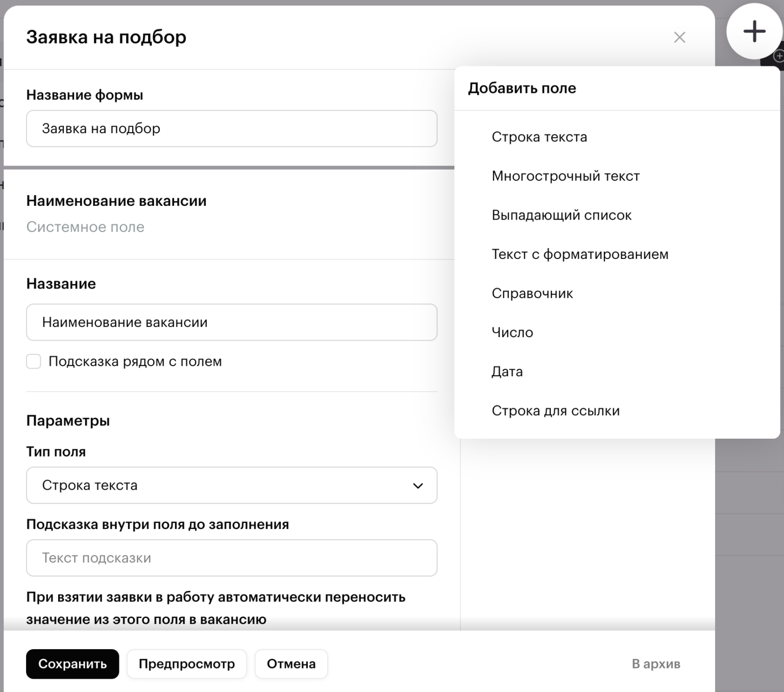784x692 pixels.
Task: Add a Выпадающий список field
Action: pos(561,215)
